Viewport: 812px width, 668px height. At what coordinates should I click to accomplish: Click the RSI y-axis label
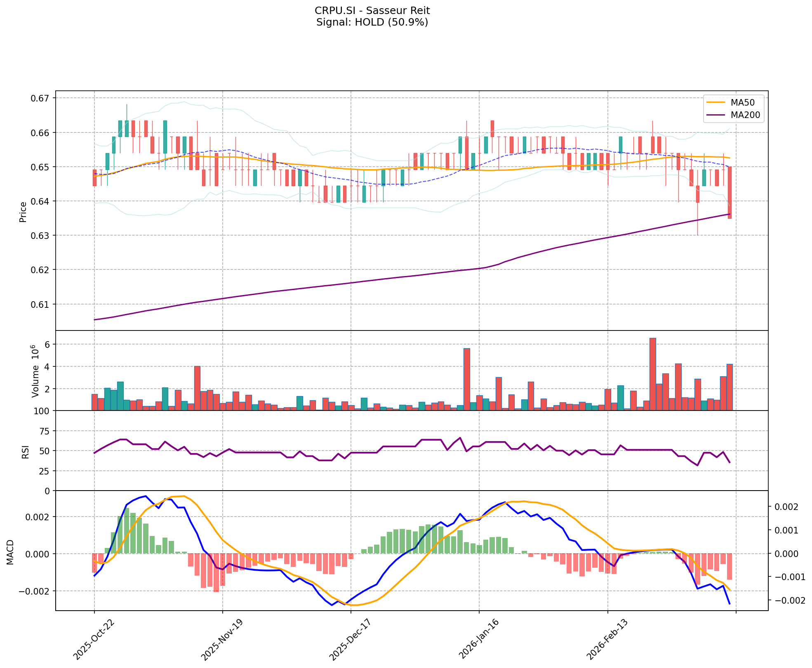click(26, 451)
